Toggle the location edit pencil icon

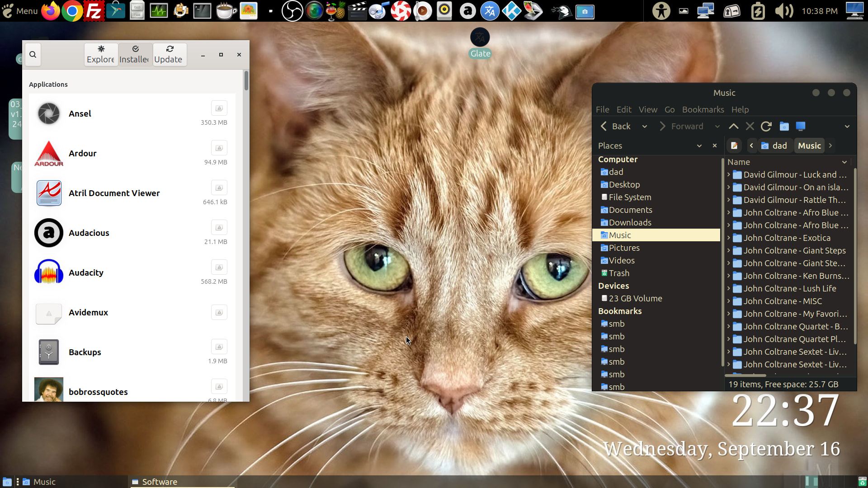[x=734, y=145]
